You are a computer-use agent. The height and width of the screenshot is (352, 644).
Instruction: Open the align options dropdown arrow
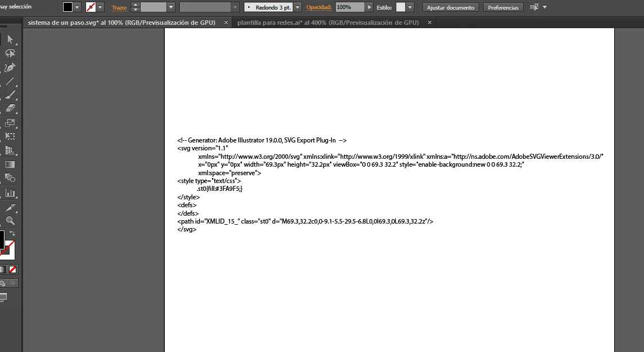click(x=544, y=7)
